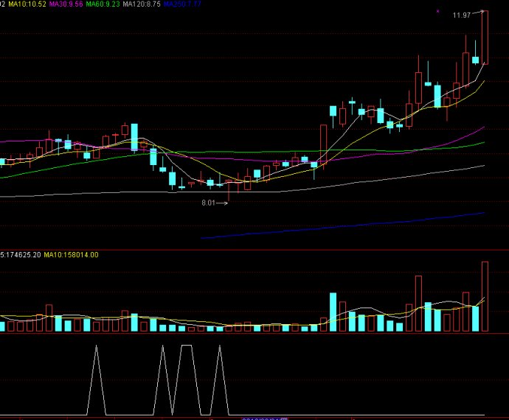Click the blue MA250 line on chart

point(369,225)
